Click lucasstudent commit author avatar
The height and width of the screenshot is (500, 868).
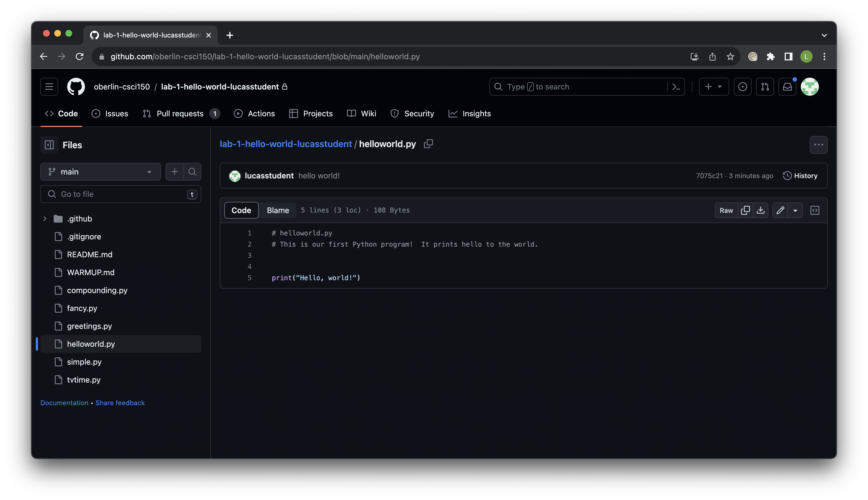click(x=235, y=176)
